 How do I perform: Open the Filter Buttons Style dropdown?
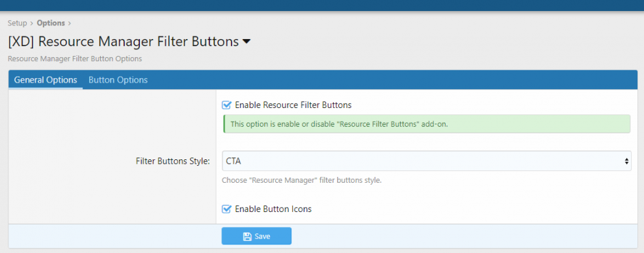tap(426, 161)
